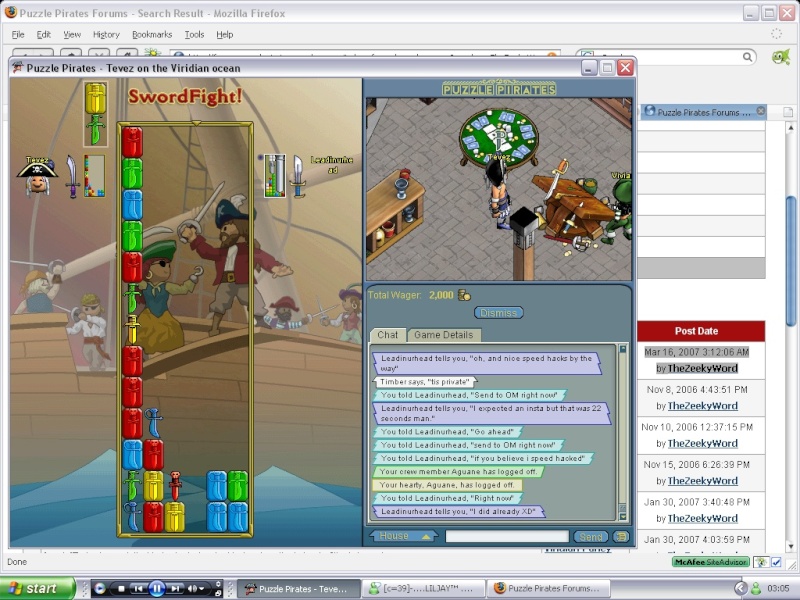Click the Total Wager coins icon
800x600 pixels.
tap(464, 295)
